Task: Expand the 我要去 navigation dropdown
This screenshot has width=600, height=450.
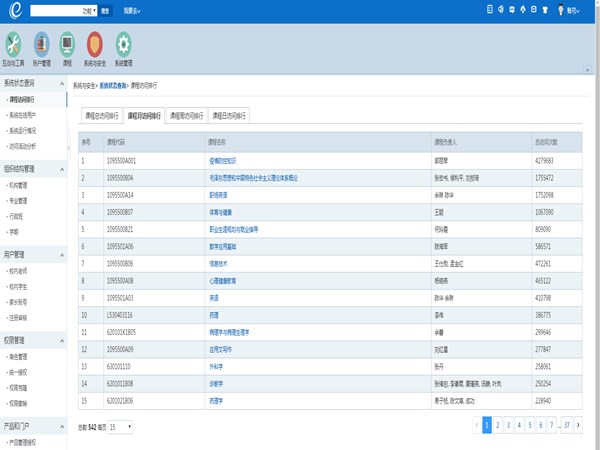Action: pos(132,11)
